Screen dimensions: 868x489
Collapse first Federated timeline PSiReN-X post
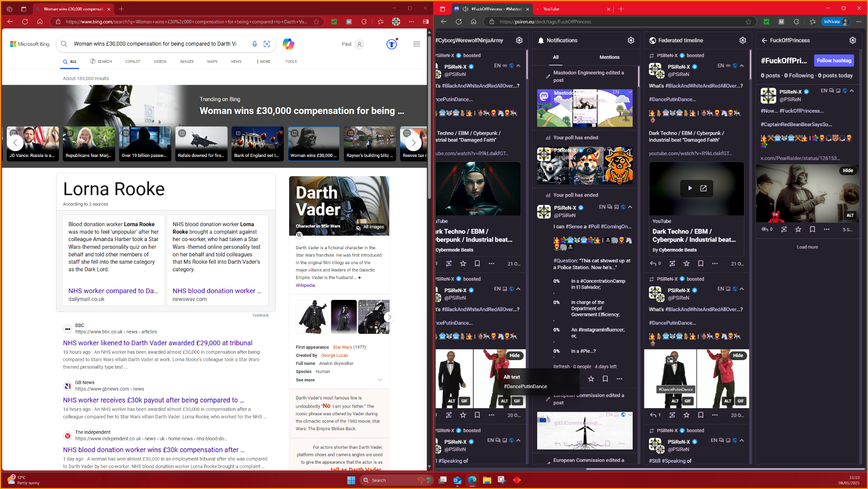(x=741, y=66)
